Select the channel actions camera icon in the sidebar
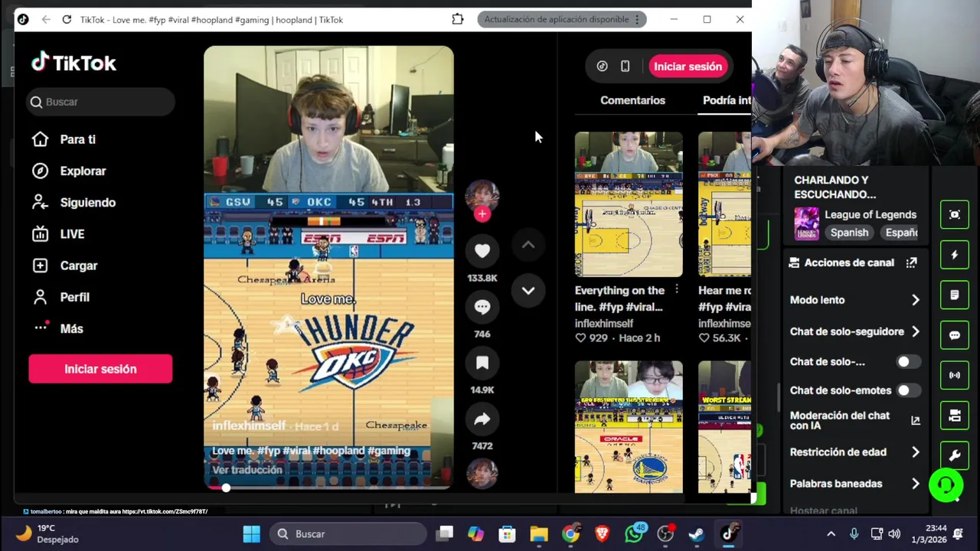The image size is (980, 551). pyautogui.click(x=955, y=416)
